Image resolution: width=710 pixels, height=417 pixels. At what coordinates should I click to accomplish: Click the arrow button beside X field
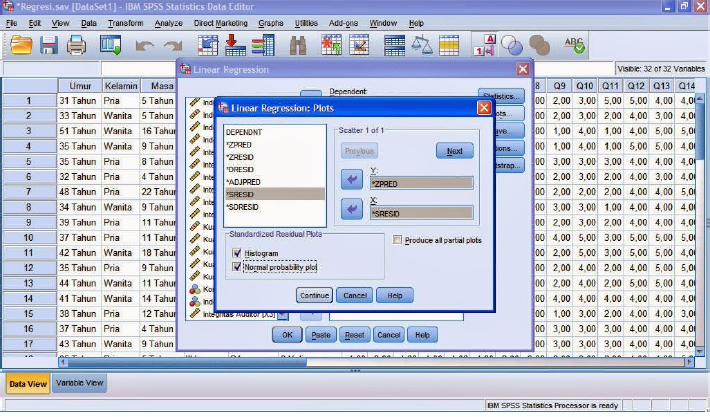pyautogui.click(x=351, y=209)
